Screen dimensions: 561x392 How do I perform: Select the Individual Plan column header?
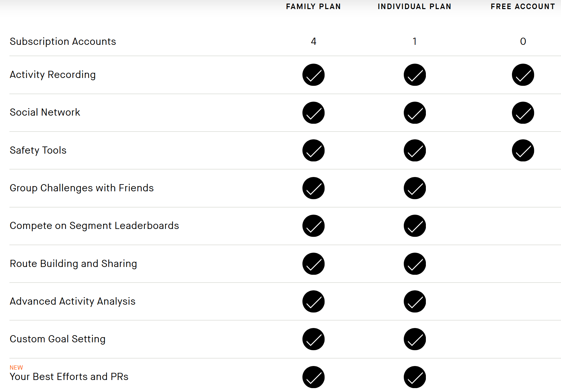point(414,6)
